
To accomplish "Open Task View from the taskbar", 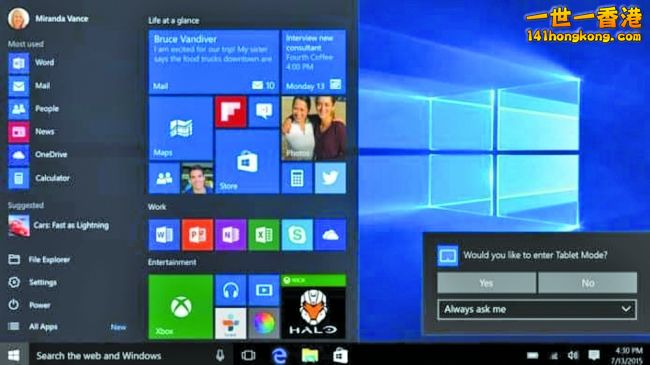I will tap(248, 355).
